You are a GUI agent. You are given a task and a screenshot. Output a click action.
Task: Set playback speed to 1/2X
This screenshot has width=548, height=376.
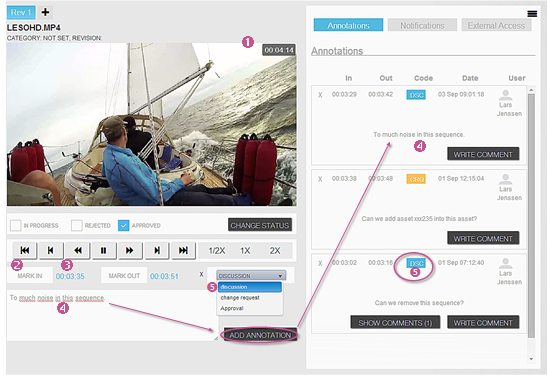point(217,251)
